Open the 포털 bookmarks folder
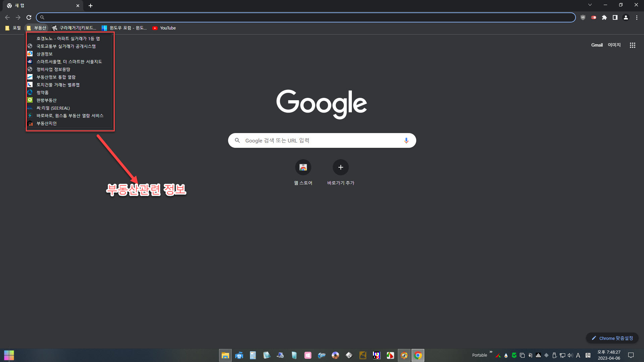 13,28
